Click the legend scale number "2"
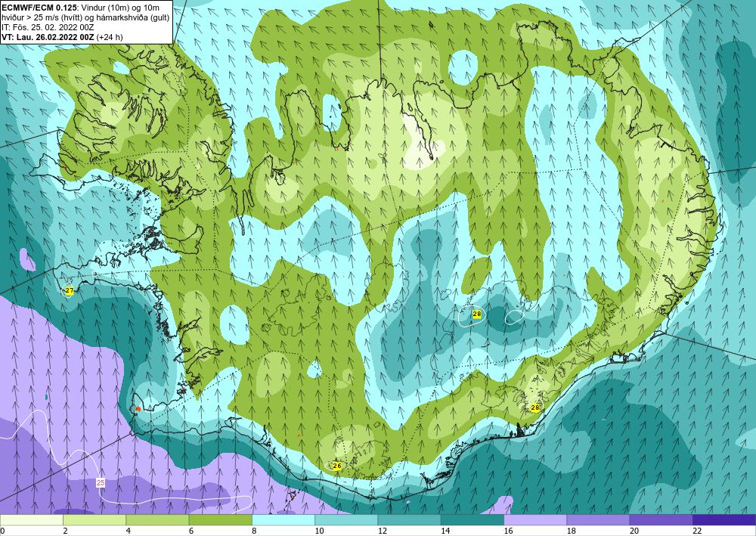Image resolution: width=756 pixels, height=536 pixels. pyautogui.click(x=64, y=531)
